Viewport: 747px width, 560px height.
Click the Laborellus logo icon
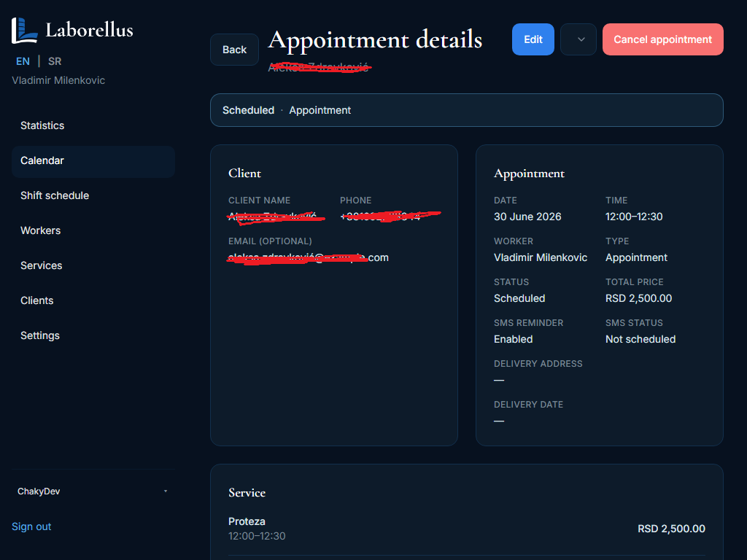(x=24, y=30)
